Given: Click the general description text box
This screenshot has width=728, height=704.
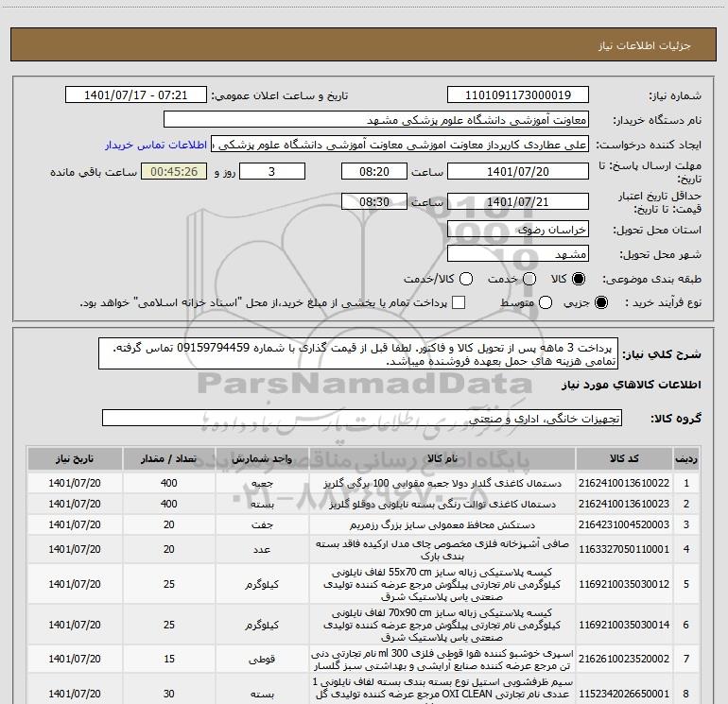Looking at the screenshot, I should pyautogui.click(x=358, y=354).
